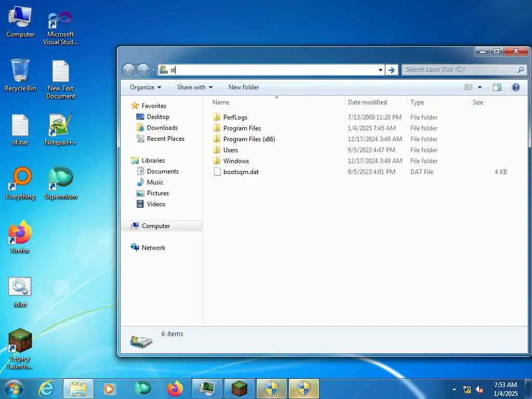Click the network tray icon
This screenshot has width=532, height=399.
[x=467, y=390]
